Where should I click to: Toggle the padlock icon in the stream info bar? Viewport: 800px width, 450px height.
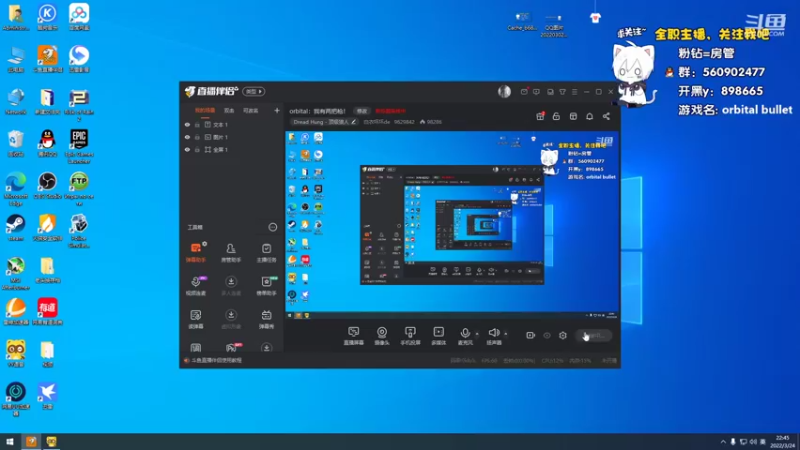pyautogui.click(x=556, y=116)
